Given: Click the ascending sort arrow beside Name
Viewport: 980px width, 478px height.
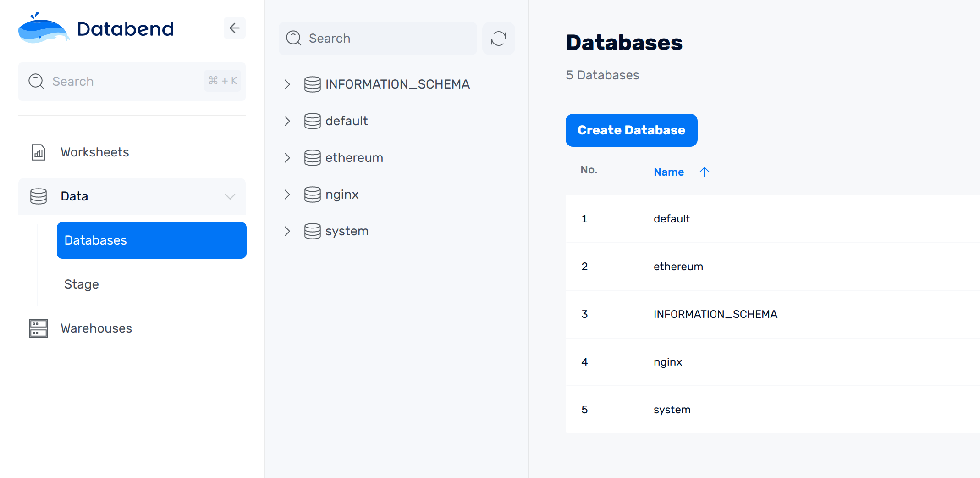Looking at the screenshot, I should pos(705,172).
